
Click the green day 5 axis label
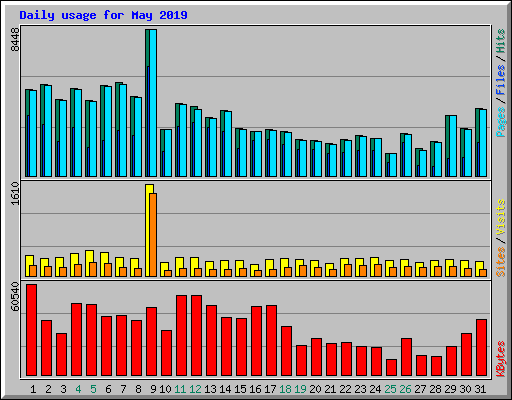pyautogui.click(x=93, y=389)
